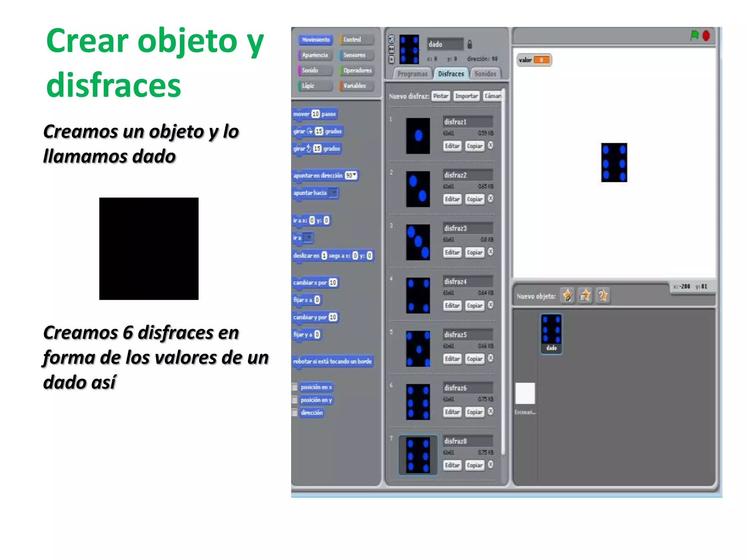747x560 pixels.
Task: Open the Lápiz block category
Action: click(316, 86)
